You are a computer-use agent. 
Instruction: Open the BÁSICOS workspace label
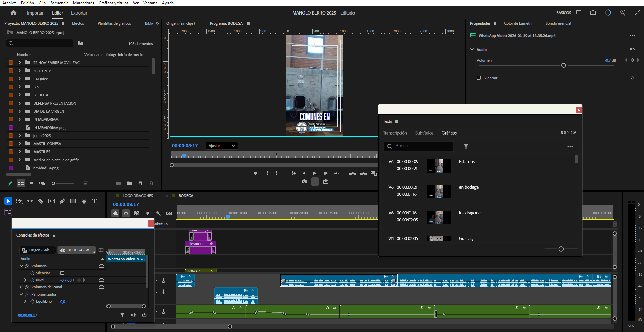point(563,13)
